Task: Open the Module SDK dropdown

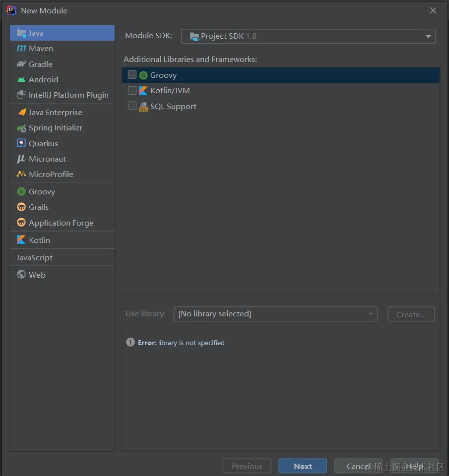Action: point(308,36)
